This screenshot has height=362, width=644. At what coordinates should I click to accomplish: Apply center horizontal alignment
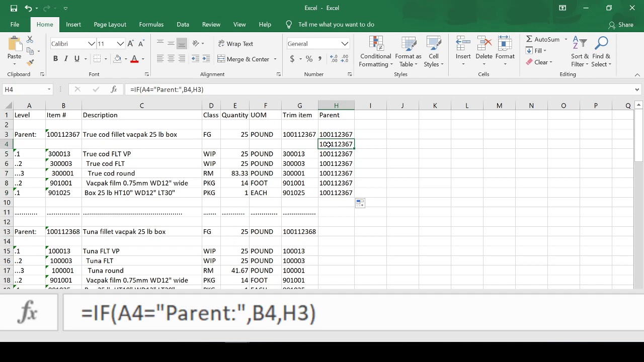171,59
